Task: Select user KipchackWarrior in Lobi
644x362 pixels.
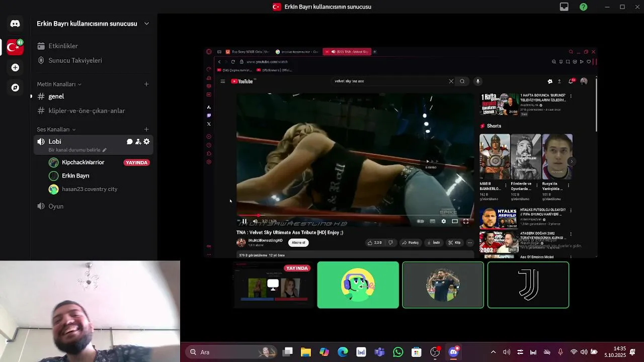Action: [83, 162]
